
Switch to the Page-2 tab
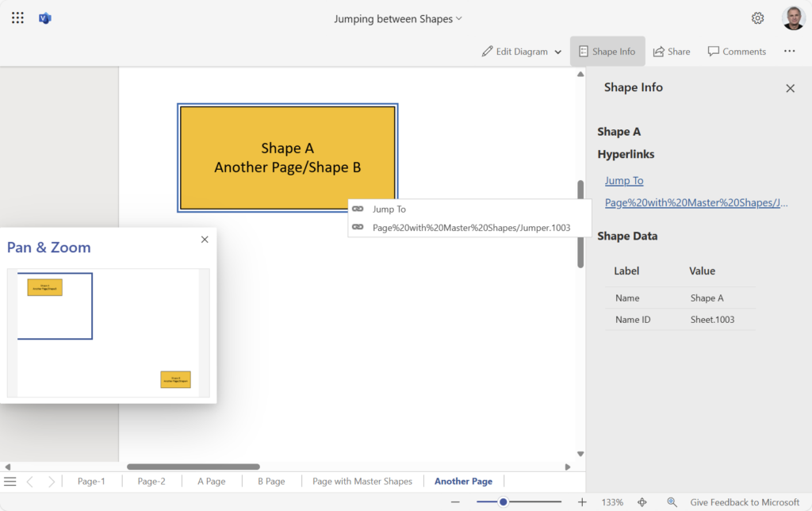point(151,481)
